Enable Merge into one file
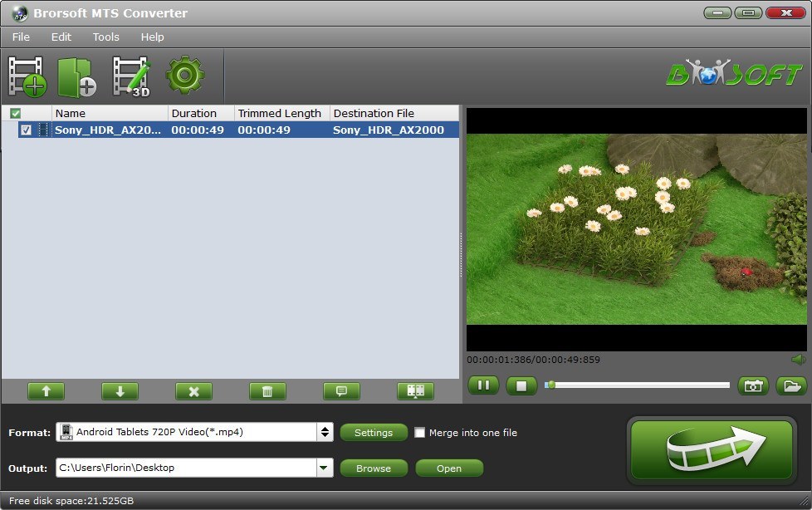 click(x=420, y=432)
